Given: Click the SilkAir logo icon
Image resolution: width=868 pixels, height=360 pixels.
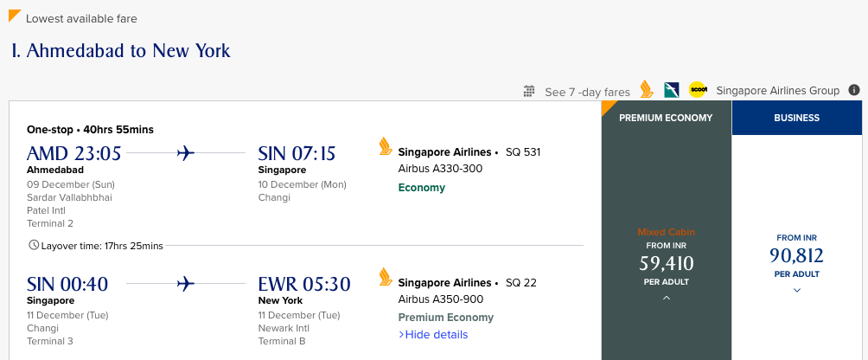Looking at the screenshot, I should [672, 90].
